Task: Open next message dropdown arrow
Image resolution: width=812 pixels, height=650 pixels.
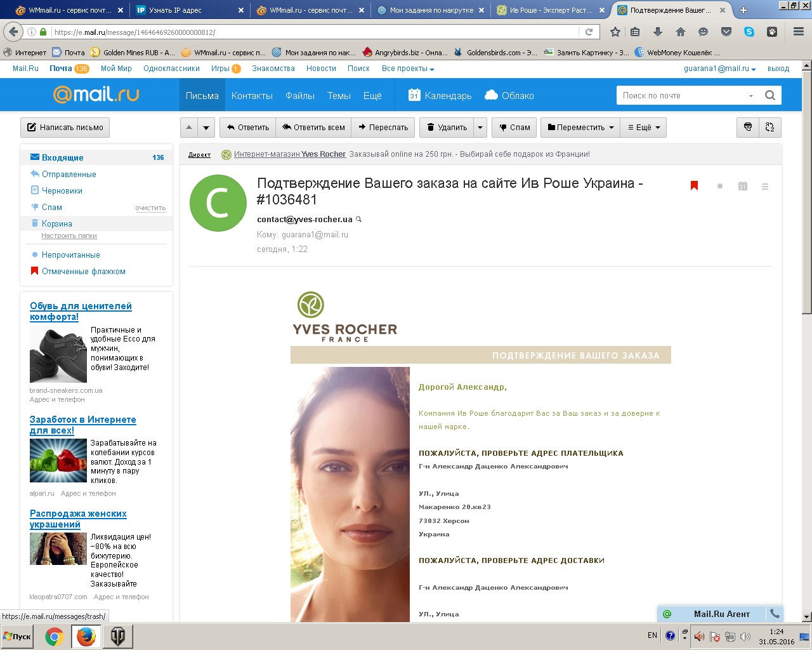Action: (x=206, y=127)
